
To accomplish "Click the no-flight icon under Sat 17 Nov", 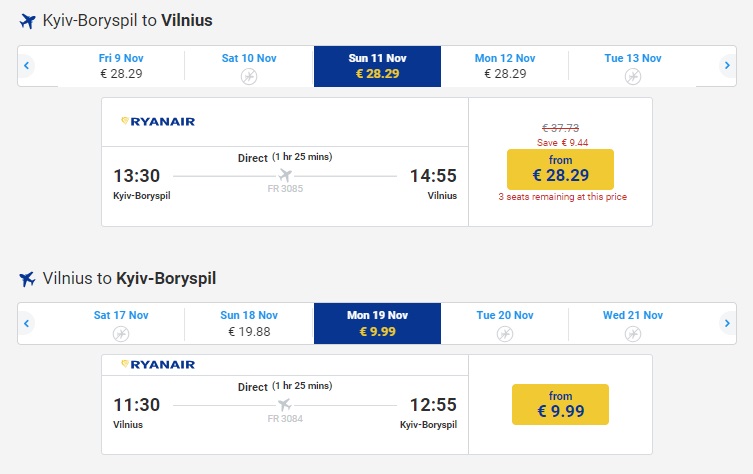I will pyautogui.click(x=121, y=333).
